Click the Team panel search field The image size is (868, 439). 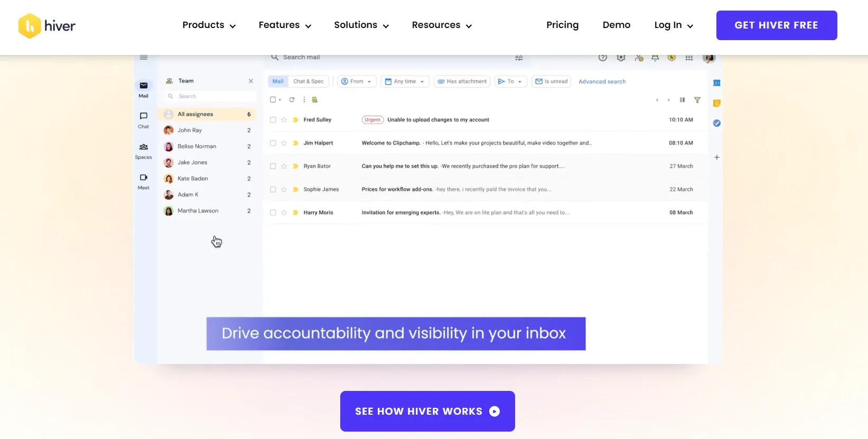[x=210, y=96]
